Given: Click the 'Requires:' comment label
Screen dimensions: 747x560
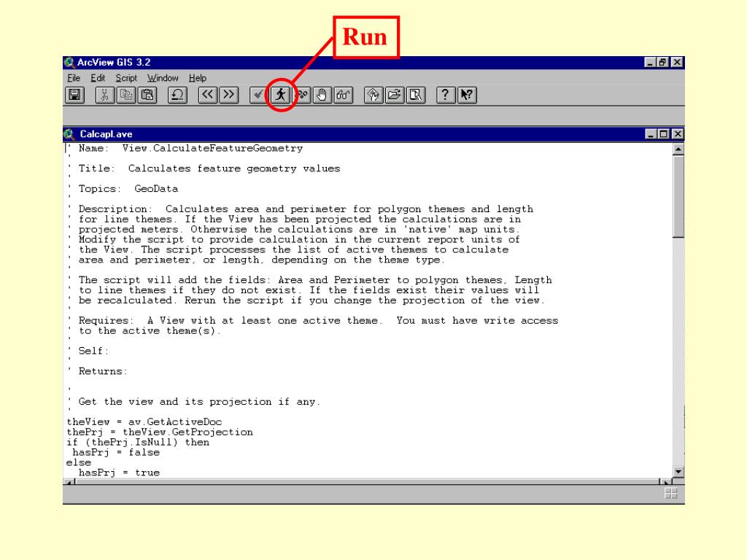Looking at the screenshot, I should (106, 321).
